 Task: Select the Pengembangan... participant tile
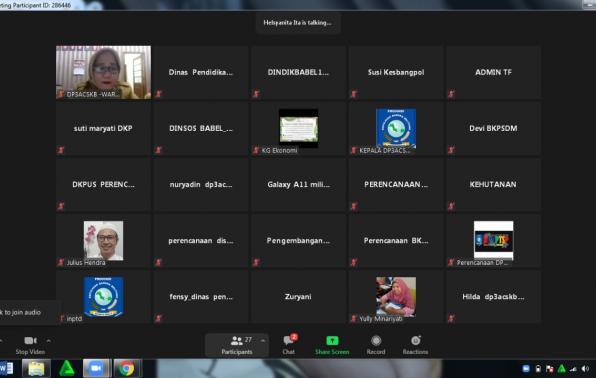(x=298, y=241)
